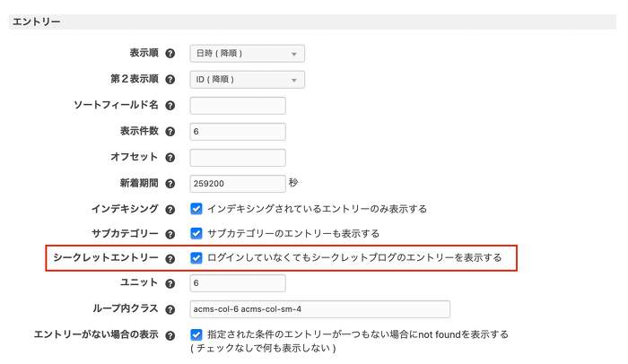Viewport: 628px width, 364px height.
Task: Open help tooltip for ソートフィールド名
Action: tap(170, 106)
